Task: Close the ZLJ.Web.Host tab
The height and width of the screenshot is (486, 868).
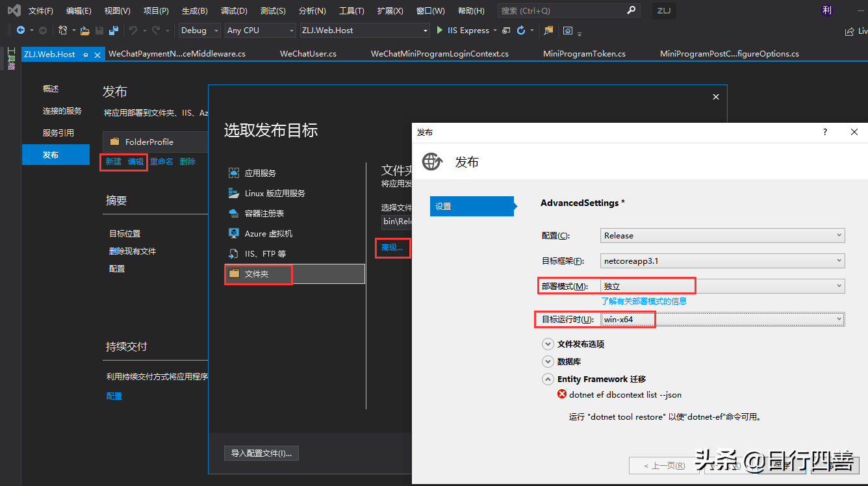Action: [x=98, y=55]
